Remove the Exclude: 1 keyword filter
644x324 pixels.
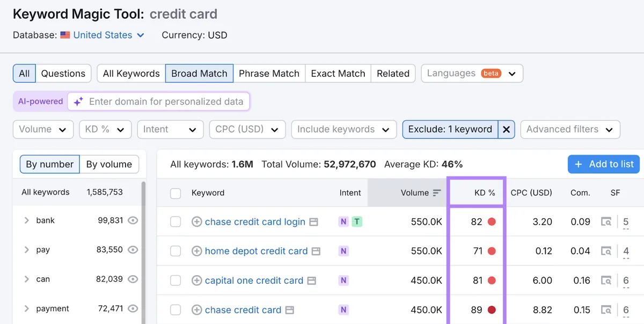(x=506, y=129)
